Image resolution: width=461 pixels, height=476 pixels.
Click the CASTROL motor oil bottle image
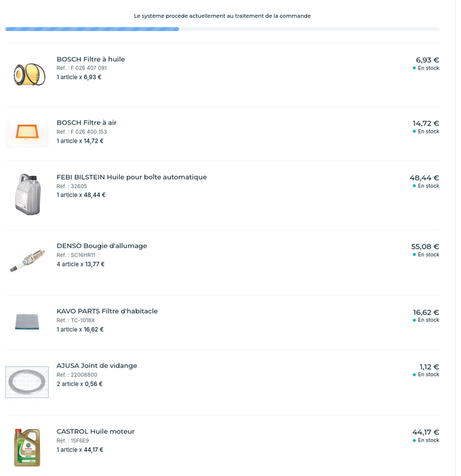[27, 447]
